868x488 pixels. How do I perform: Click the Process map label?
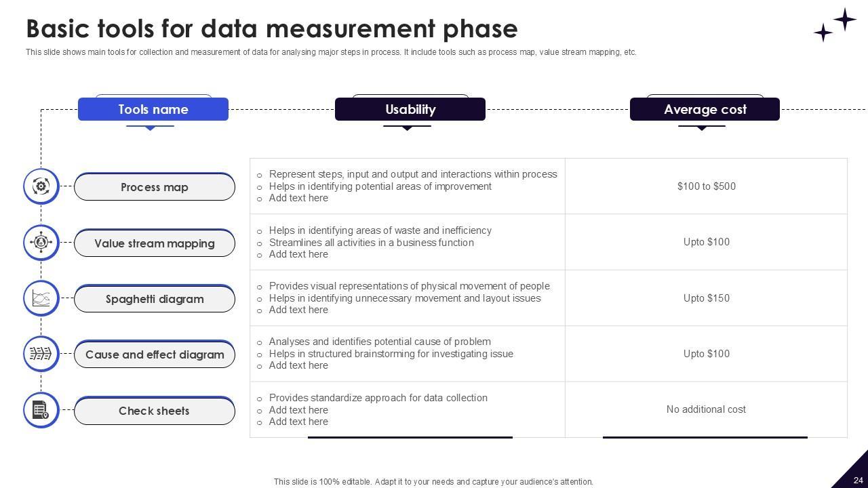pyautogui.click(x=155, y=187)
